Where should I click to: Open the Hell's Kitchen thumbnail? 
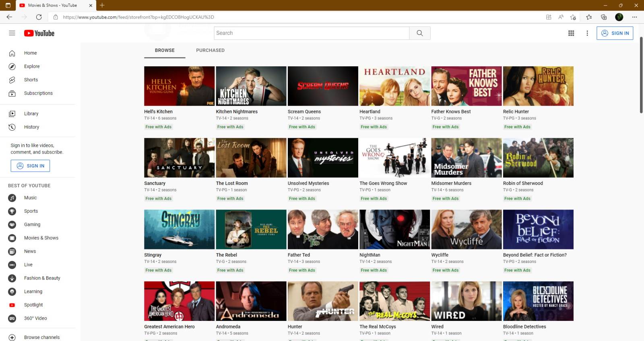(x=179, y=86)
